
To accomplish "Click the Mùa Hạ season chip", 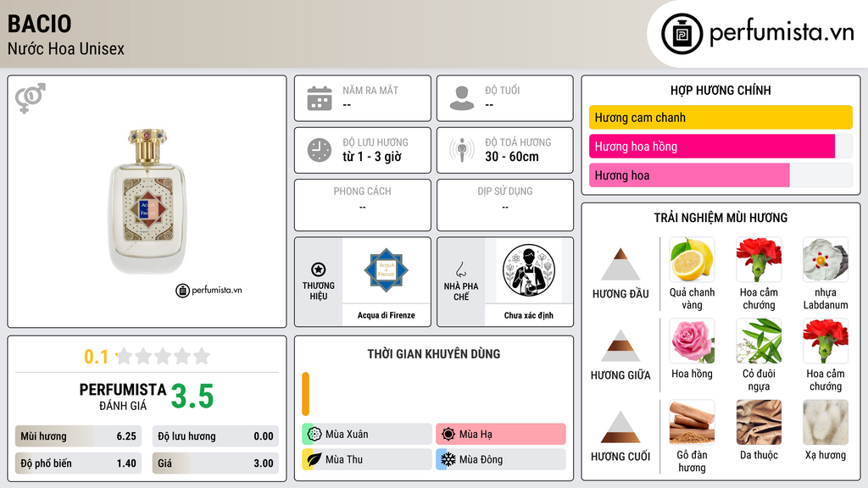I will coord(501,435).
